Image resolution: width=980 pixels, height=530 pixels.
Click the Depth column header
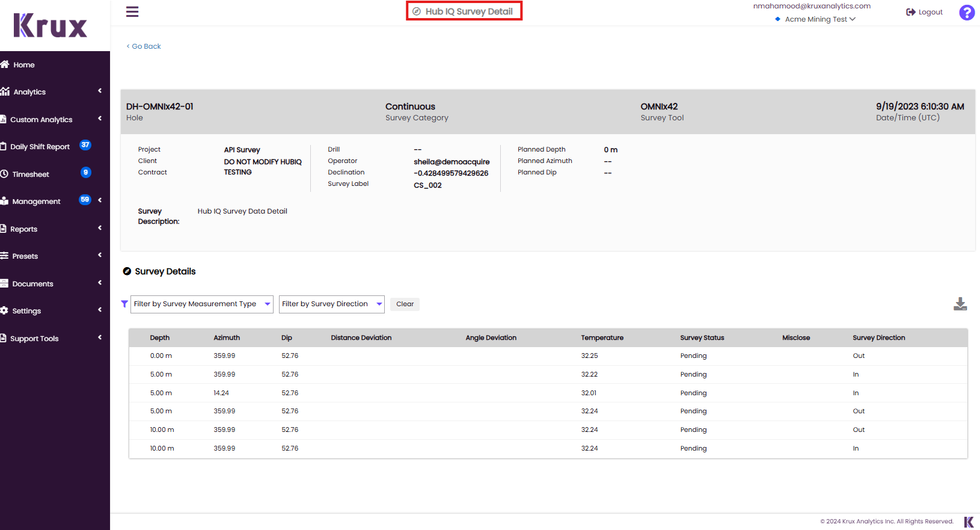(x=160, y=338)
